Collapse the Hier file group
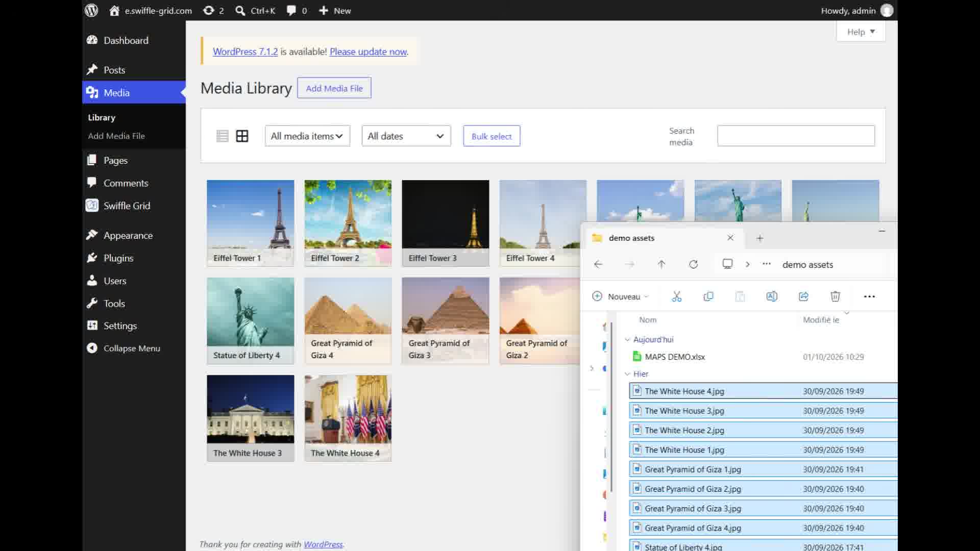Viewport: 980px width, 551px height. point(627,374)
